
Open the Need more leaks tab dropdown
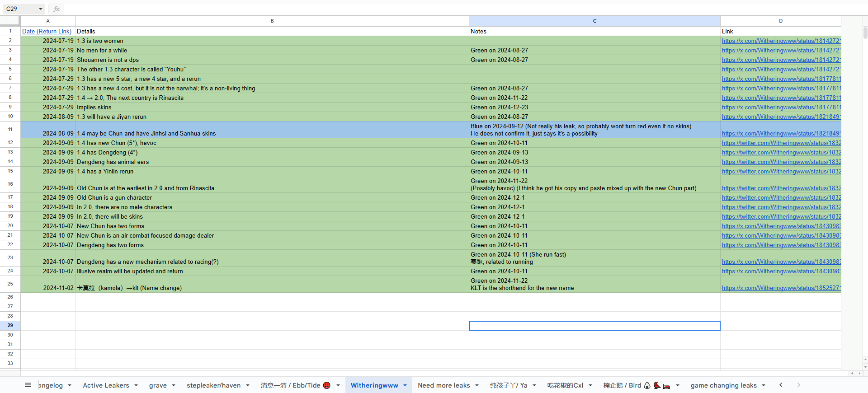477,385
